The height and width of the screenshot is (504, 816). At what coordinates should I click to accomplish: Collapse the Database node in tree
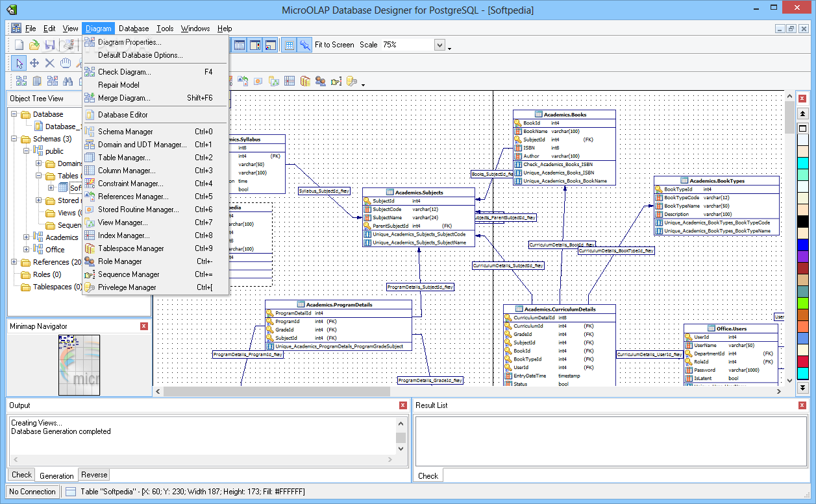point(14,114)
